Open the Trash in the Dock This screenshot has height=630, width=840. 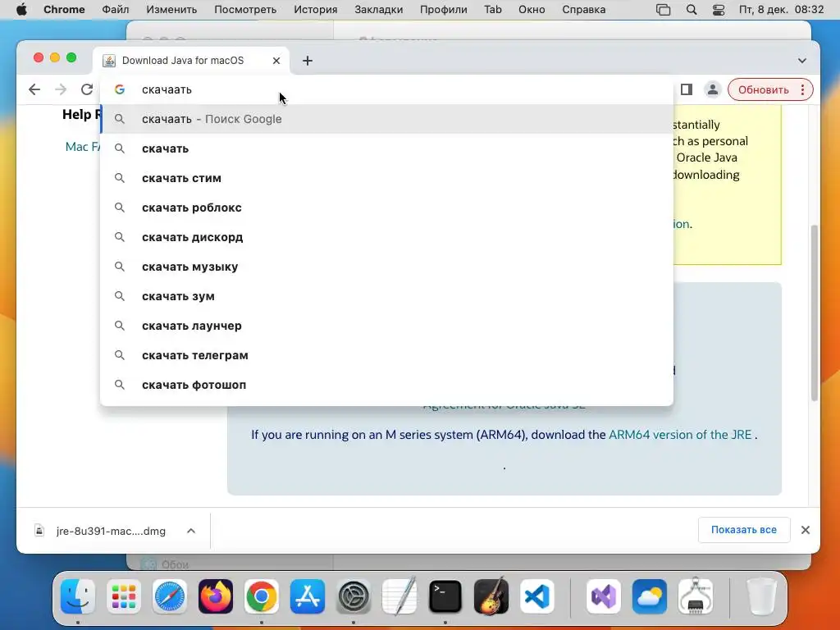(761, 596)
